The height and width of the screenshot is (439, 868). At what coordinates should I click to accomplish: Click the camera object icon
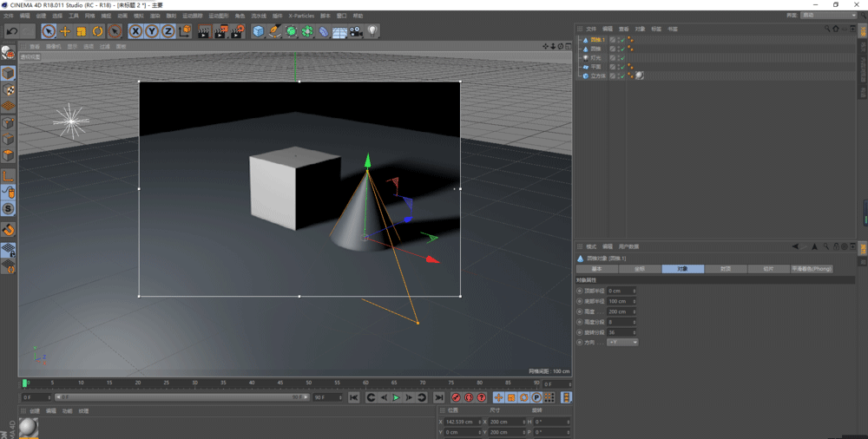coord(356,31)
